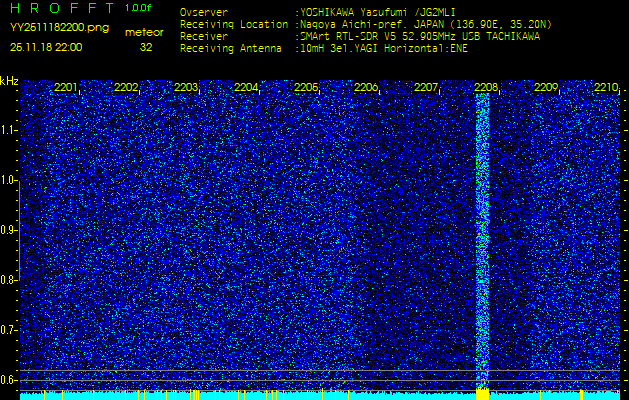Click the 0.6 frequency axis label
The width and height of the screenshot is (629, 400).
pyautogui.click(x=7, y=380)
